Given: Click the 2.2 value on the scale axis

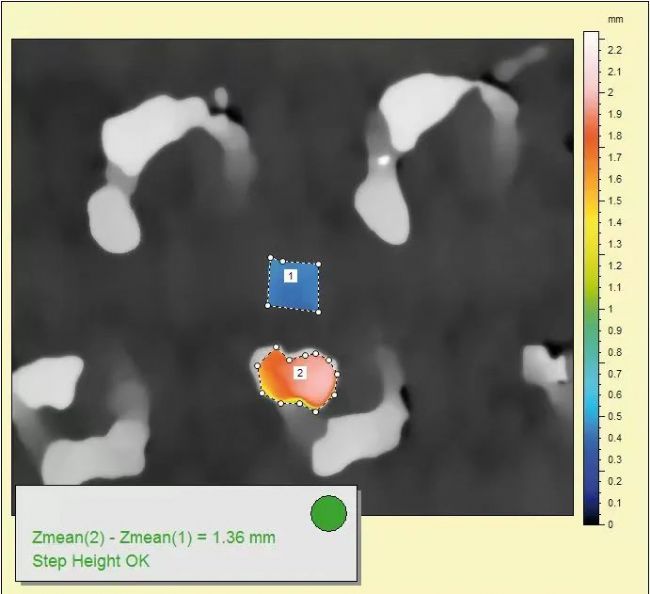Looking at the screenshot, I should coord(616,50).
